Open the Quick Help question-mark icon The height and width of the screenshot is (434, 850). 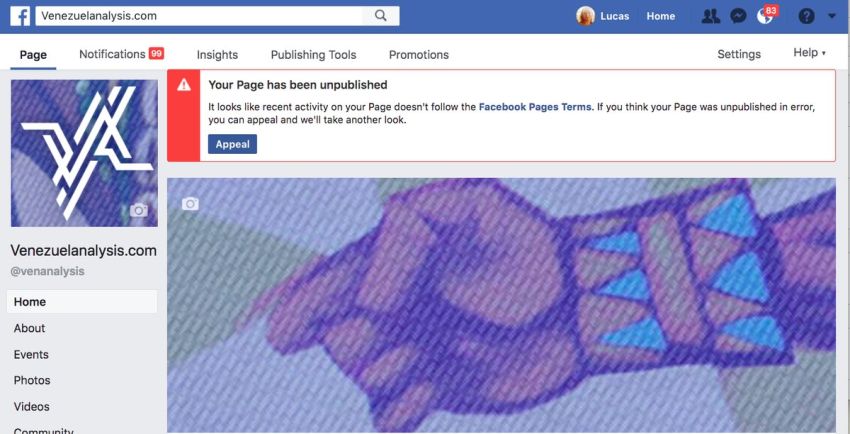point(806,16)
